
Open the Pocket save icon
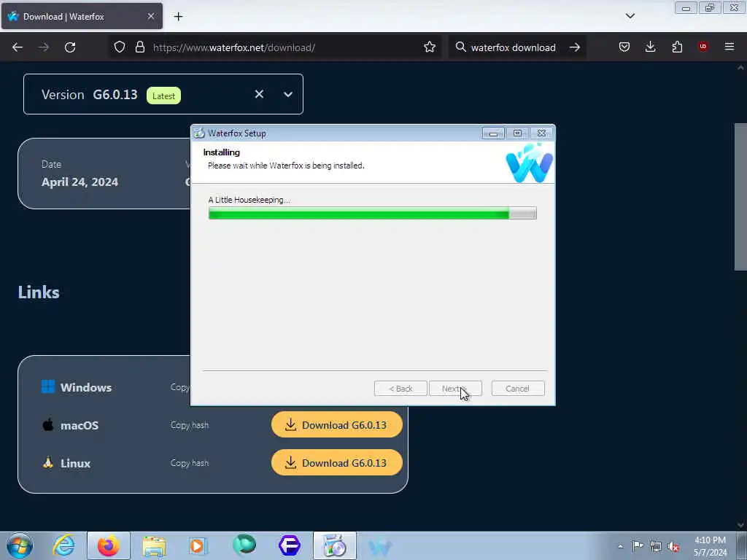tap(624, 47)
